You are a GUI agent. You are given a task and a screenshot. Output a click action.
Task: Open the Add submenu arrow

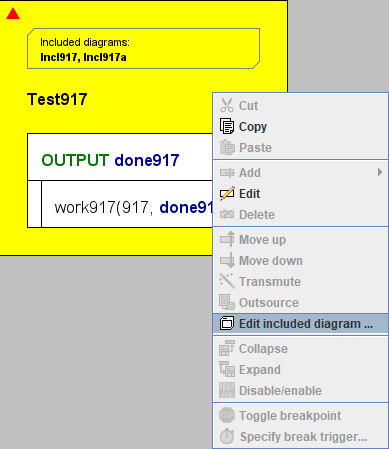coord(380,172)
